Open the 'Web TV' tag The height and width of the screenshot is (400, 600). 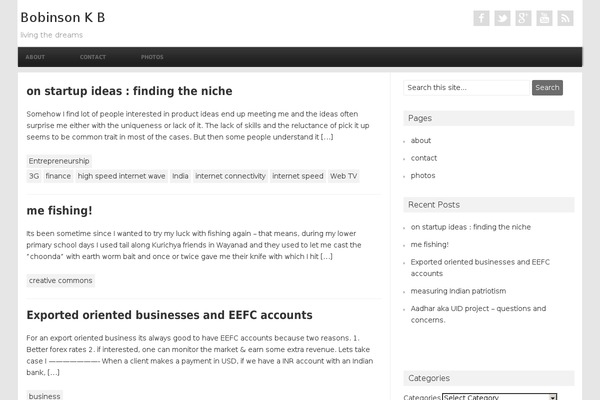(x=344, y=176)
